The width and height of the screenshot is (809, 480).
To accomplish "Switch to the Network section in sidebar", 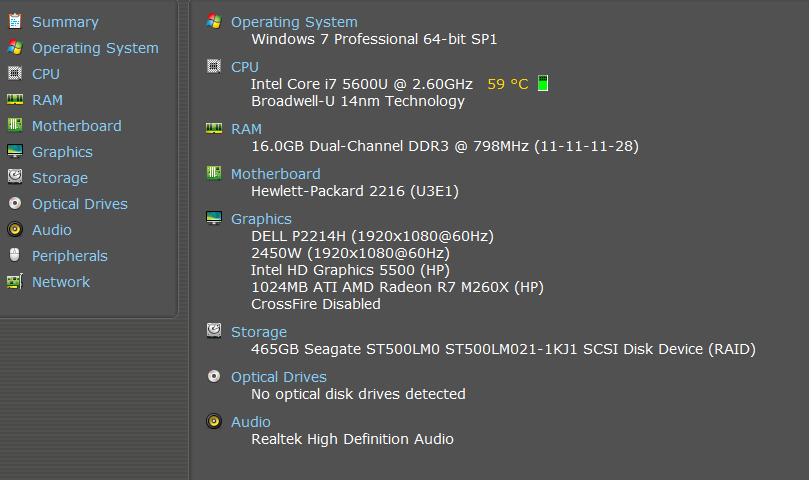I will point(60,282).
